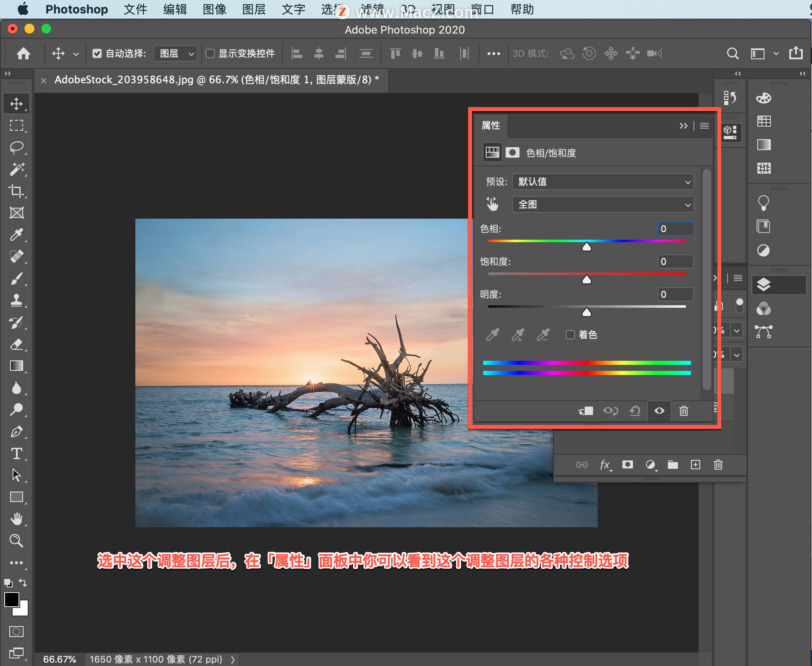
Task: Select the Frame tool
Action: (x=16, y=213)
